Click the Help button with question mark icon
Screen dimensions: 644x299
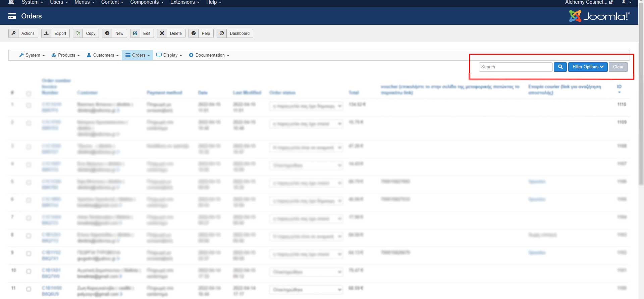[201, 34]
